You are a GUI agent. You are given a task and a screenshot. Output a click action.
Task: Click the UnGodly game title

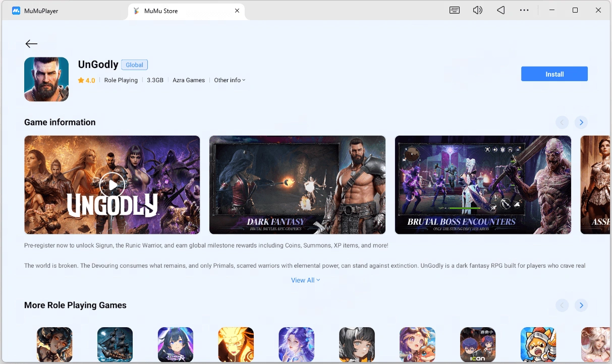[98, 65]
